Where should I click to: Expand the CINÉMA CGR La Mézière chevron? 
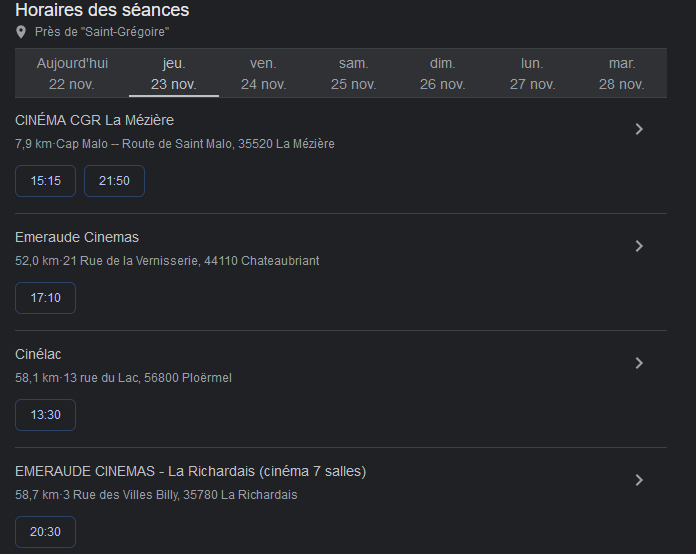pos(639,129)
